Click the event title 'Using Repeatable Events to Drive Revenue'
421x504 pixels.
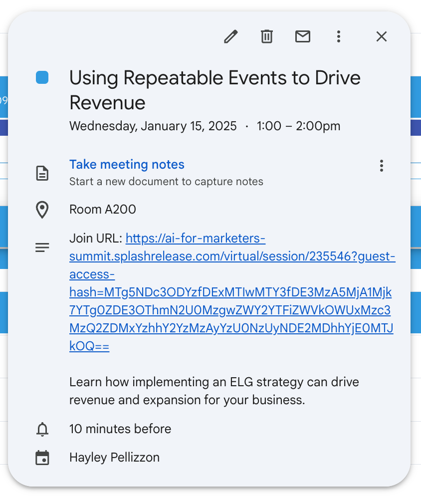click(214, 90)
